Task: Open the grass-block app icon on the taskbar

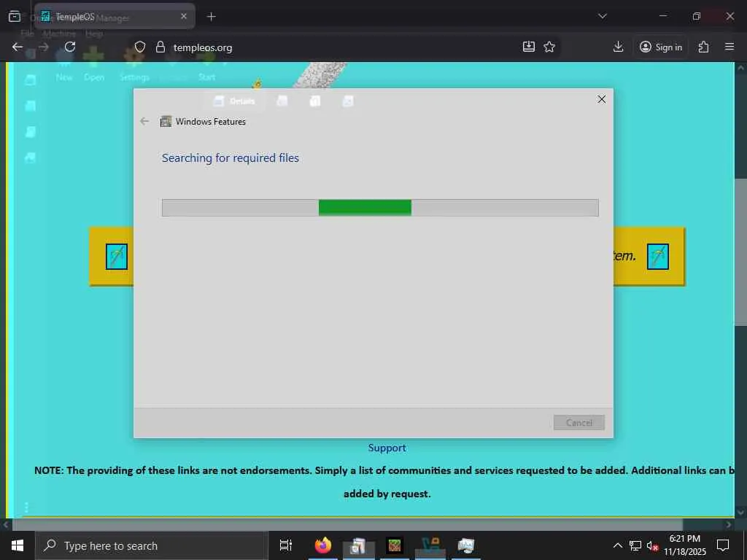Action: point(395,545)
